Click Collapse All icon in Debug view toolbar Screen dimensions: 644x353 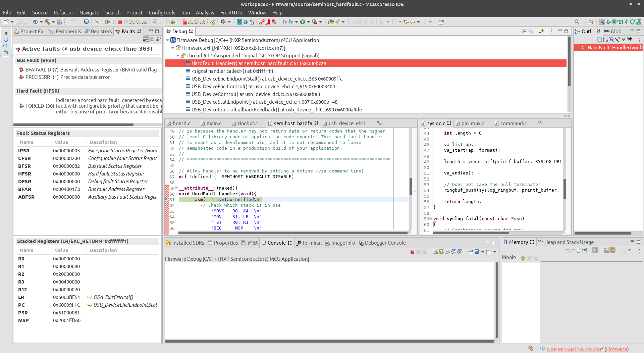(525, 31)
